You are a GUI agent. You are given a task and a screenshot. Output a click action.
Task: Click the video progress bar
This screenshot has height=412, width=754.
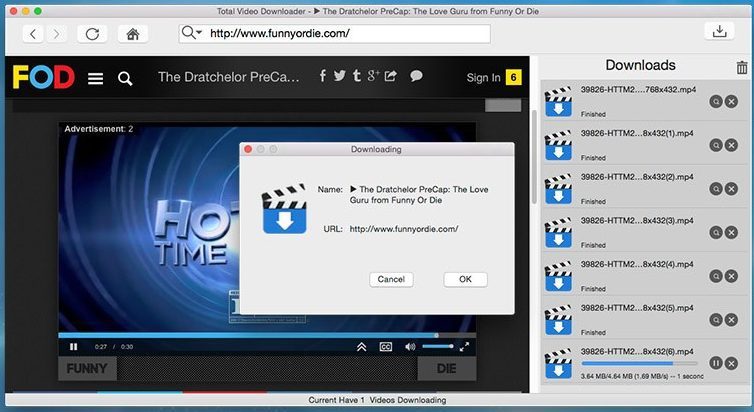click(267, 335)
